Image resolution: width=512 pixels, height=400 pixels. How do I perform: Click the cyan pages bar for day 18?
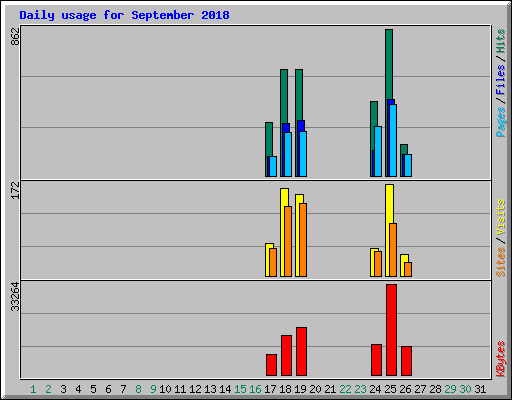pyautogui.click(x=288, y=154)
